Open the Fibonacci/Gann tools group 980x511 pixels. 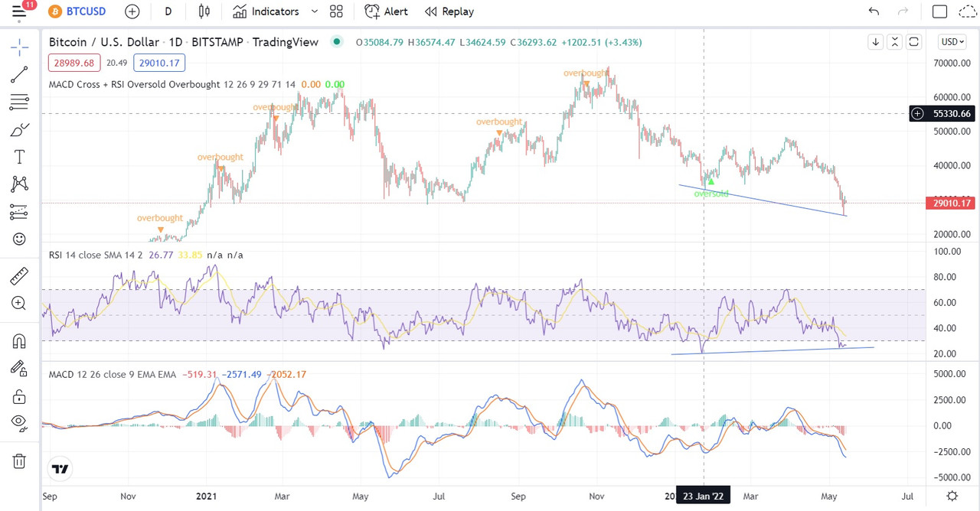point(19,102)
